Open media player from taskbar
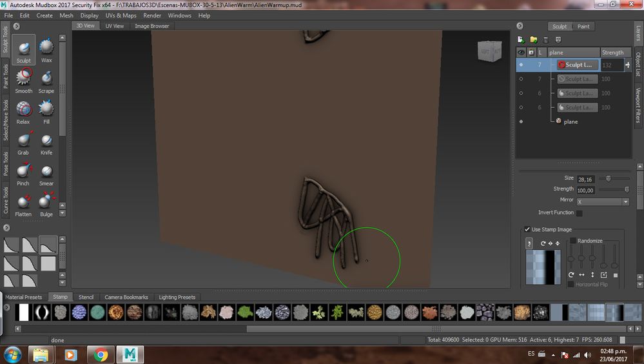Screen dimensions: 644x364 (x=71, y=354)
